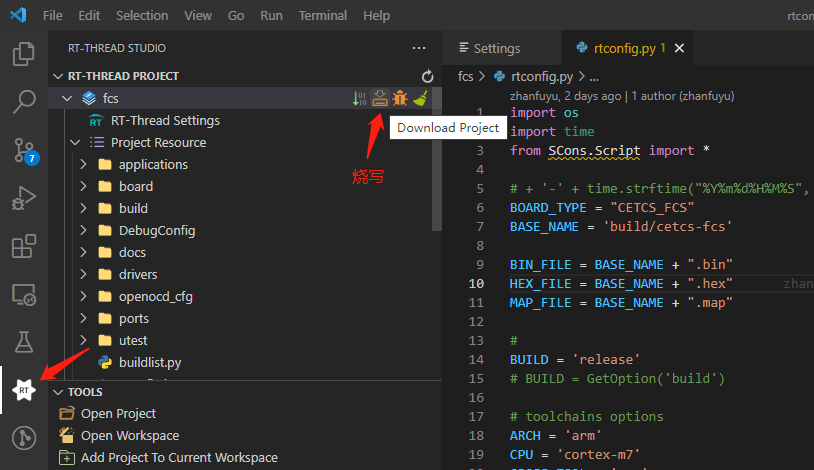Open the Help menu
Viewport: 814px width, 470px height.
[x=376, y=16]
